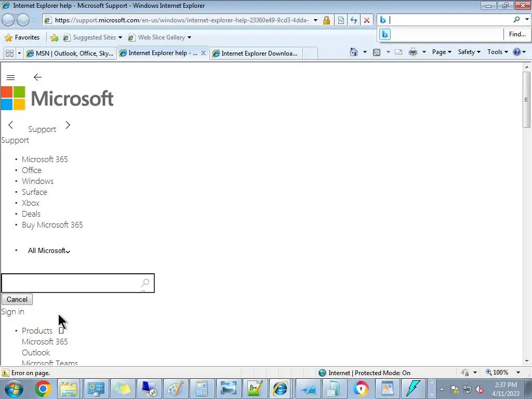Click the Print icon
532x399 pixels.
[413, 52]
